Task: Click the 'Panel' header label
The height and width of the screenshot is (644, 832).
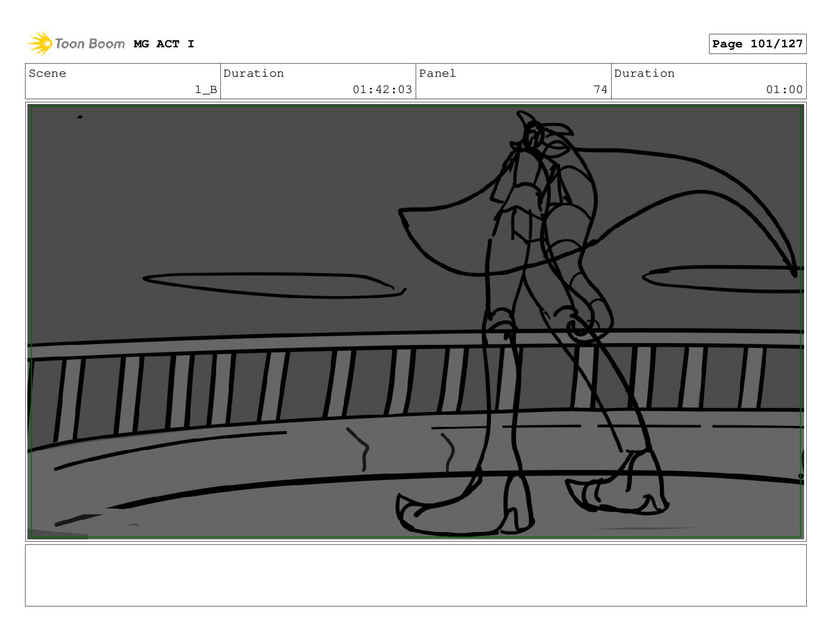Action: pos(438,73)
